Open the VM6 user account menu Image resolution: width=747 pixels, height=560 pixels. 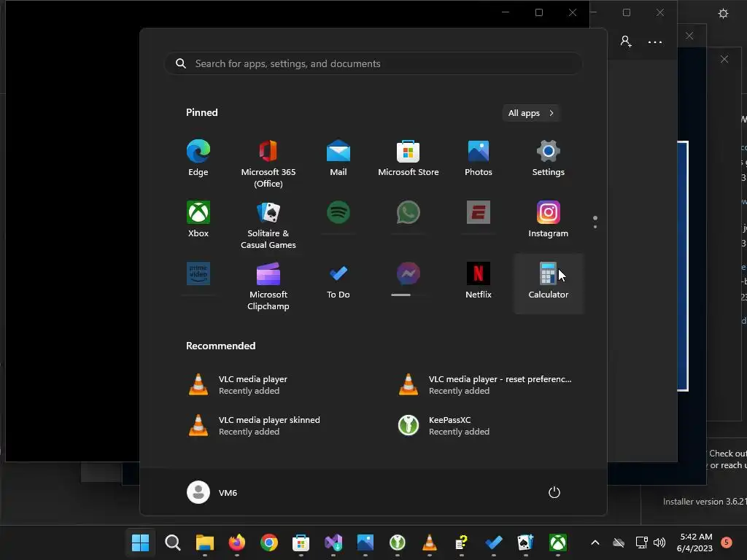[212, 492]
